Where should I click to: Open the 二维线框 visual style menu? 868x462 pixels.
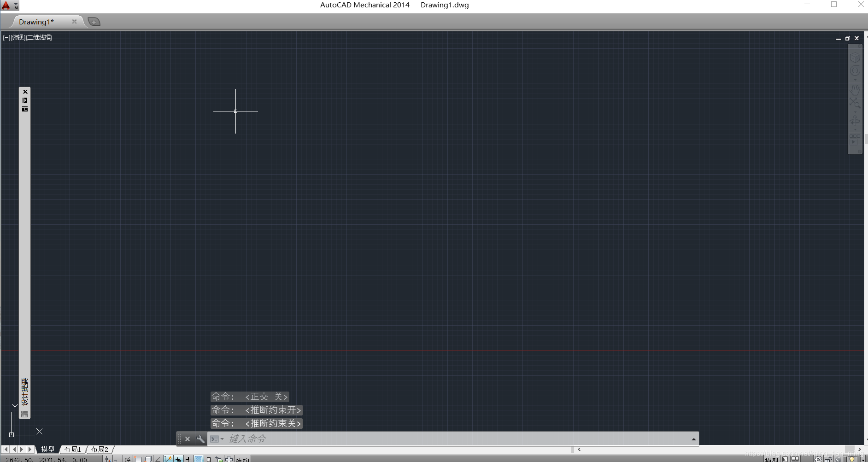point(39,37)
